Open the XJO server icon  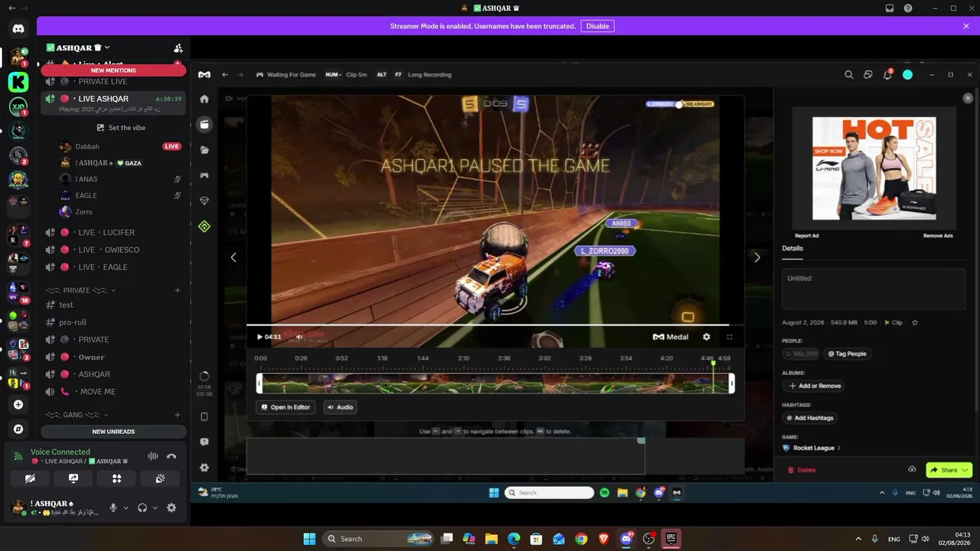[18, 107]
